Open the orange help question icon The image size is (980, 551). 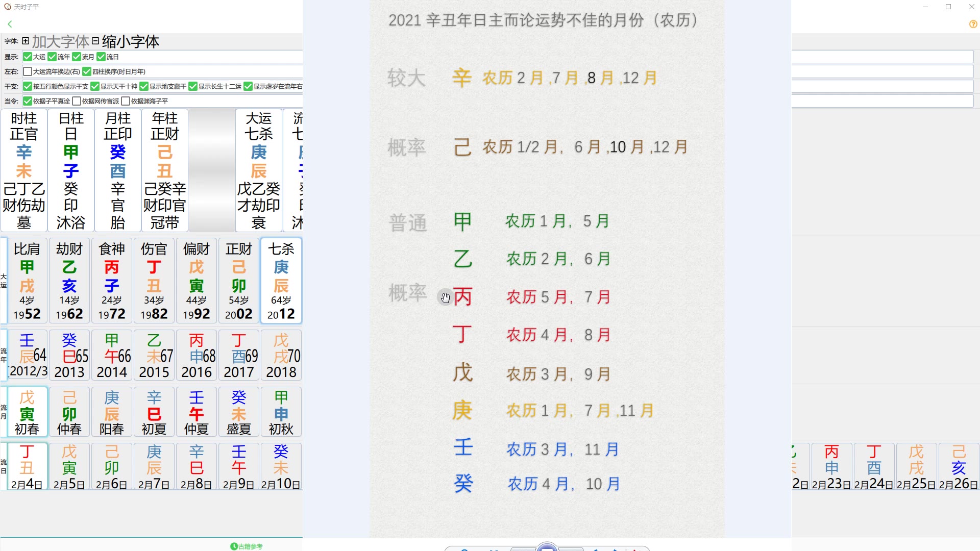973,24
